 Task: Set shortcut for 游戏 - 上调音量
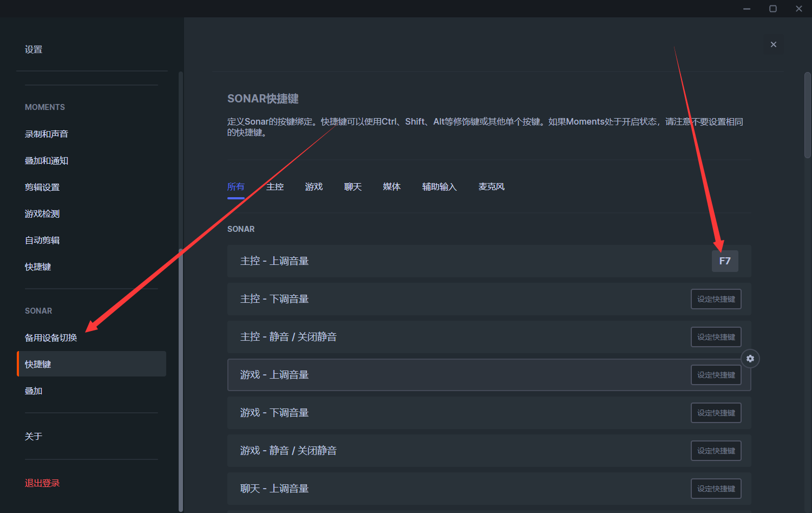[x=716, y=375]
